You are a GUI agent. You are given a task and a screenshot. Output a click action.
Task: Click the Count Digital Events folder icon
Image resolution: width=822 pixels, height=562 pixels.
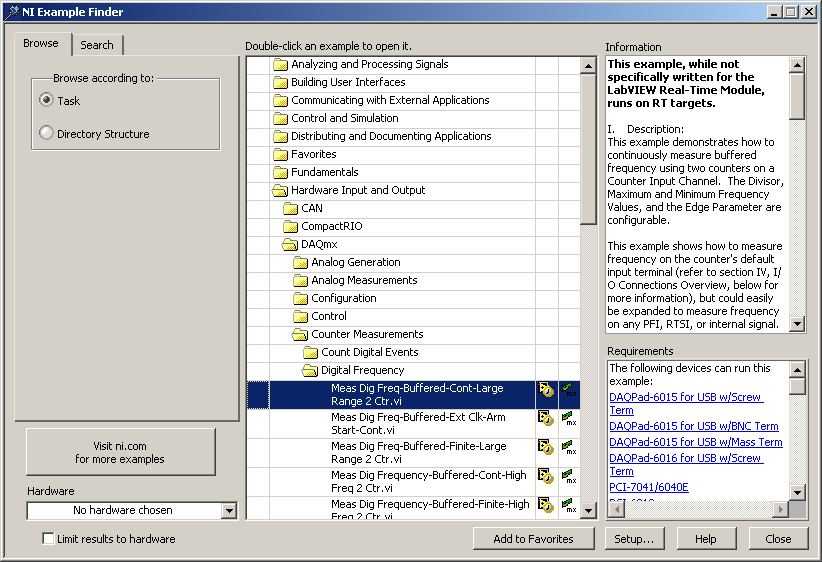310,352
